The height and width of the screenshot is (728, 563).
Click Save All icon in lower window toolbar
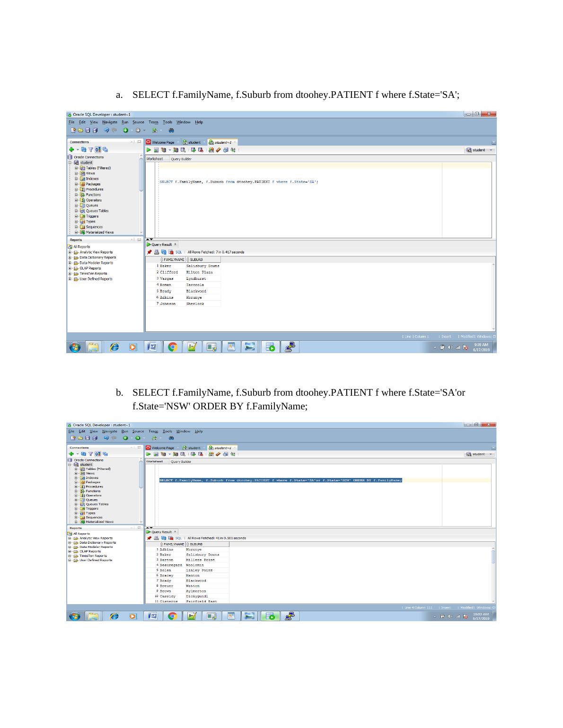pyautogui.click(x=96, y=438)
